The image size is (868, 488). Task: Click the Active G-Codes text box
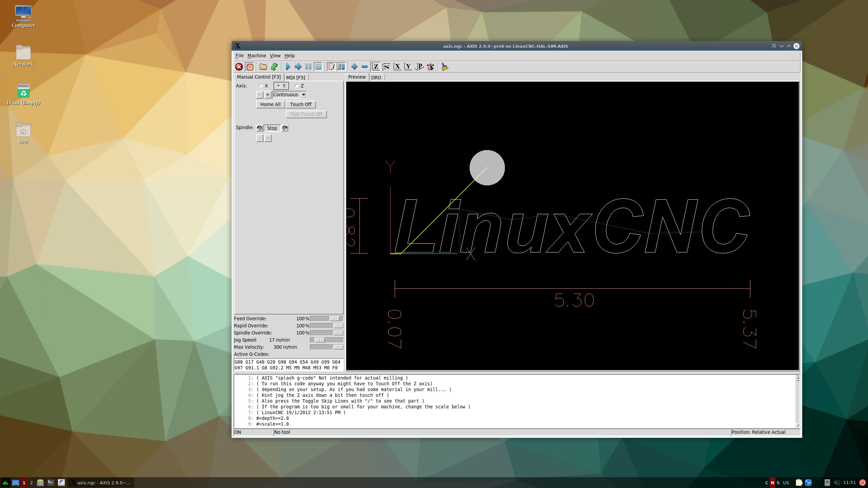pyautogui.click(x=289, y=365)
